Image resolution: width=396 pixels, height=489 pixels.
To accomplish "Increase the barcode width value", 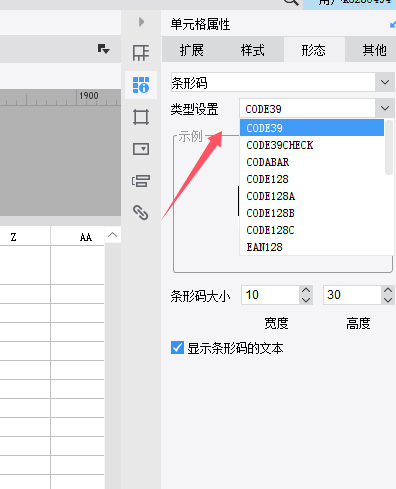I will point(306,290).
